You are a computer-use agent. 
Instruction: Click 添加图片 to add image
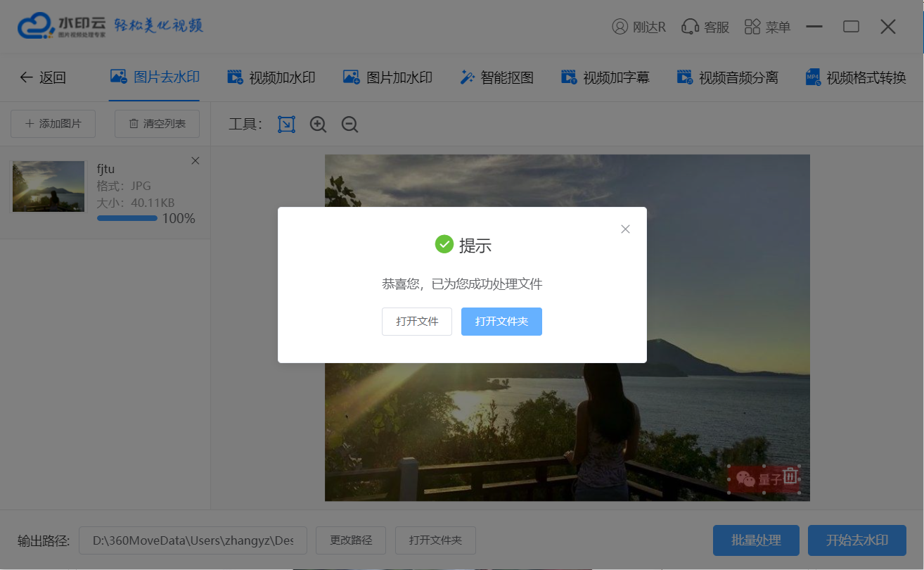[x=53, y=124]
